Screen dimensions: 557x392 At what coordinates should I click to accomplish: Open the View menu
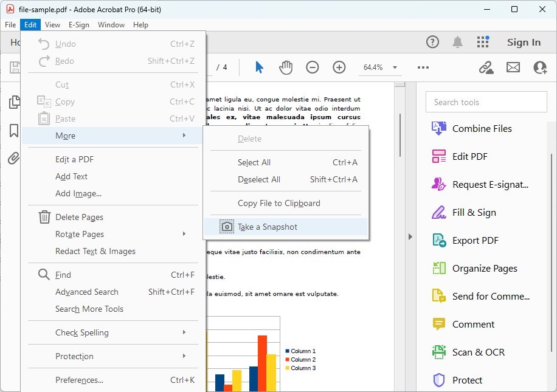pyautogui.click(x=52, y=25)
